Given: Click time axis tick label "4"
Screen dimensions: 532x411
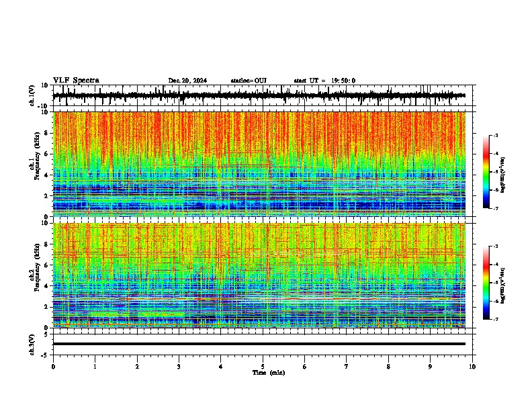Looking at the screenshot, I should (x=221, y=367).
